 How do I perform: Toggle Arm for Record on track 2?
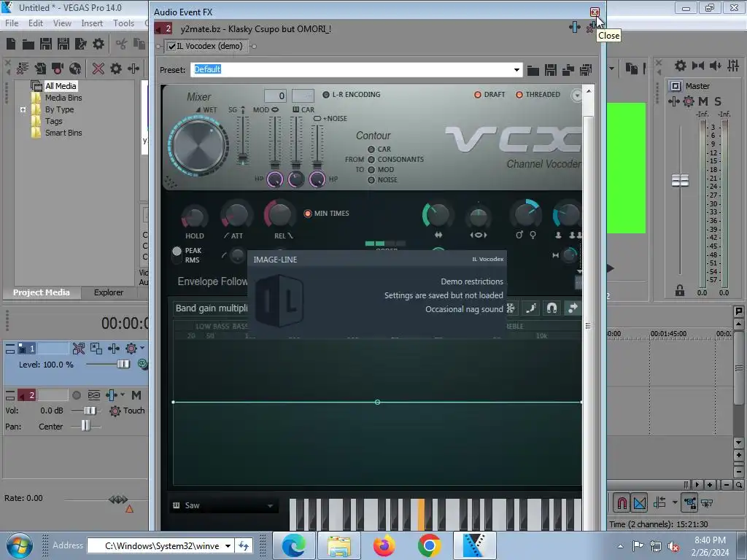[x=76, y=394]
